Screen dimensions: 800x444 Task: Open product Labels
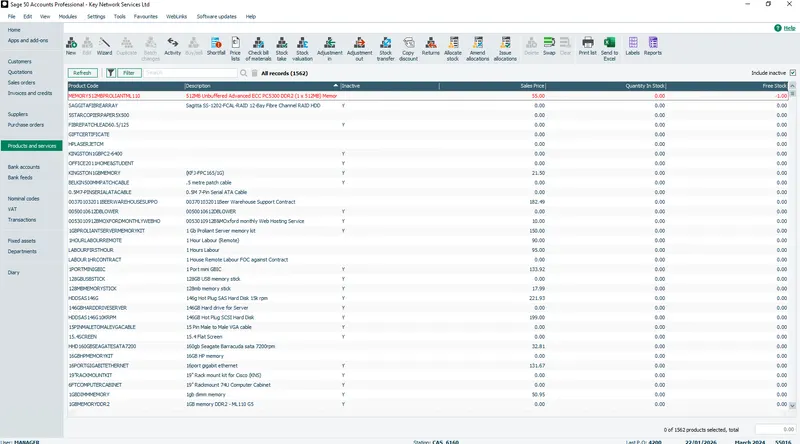coord(633,46)
